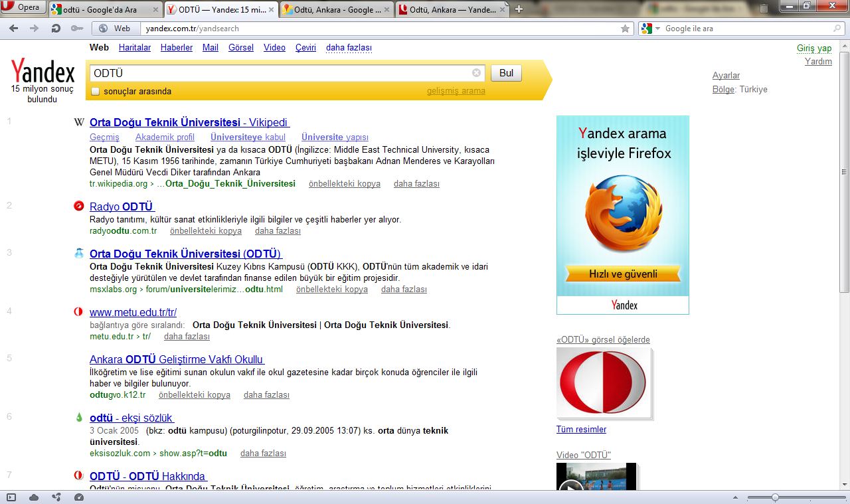Click the zoom slider handle in status bar
This screenshot has height=504, width=850.
point(774,497)
